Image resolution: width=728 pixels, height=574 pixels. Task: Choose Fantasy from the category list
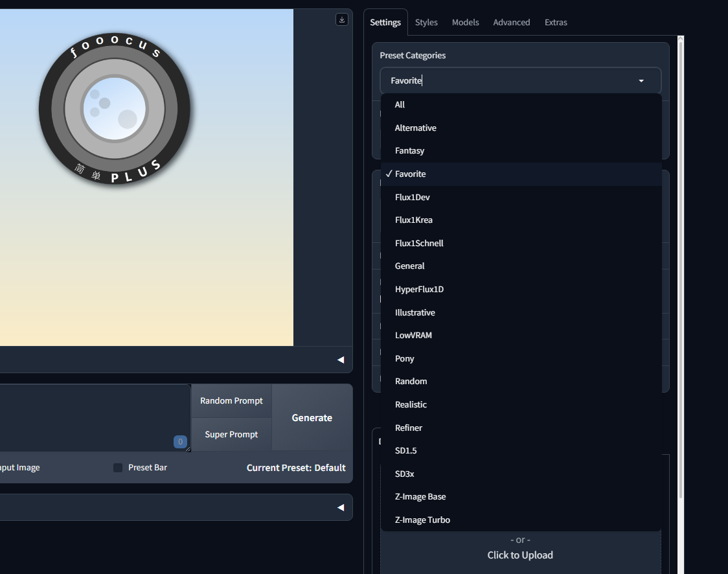click(521, 151)
